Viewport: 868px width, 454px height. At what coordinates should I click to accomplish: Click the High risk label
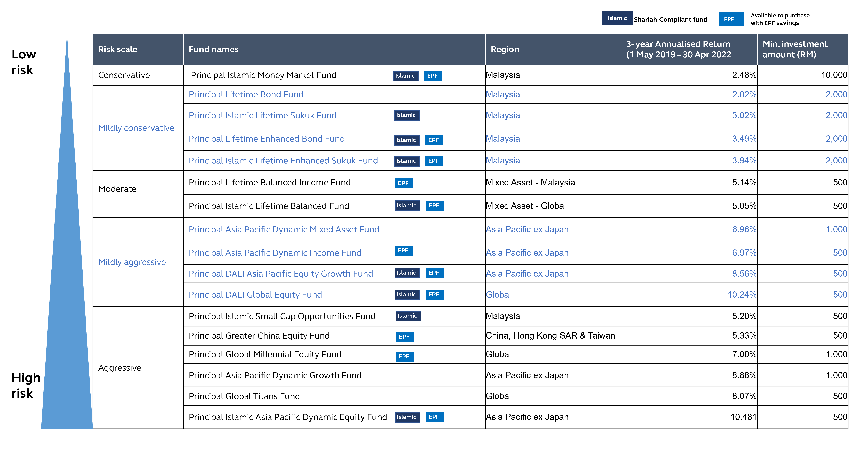click(26, 385)
